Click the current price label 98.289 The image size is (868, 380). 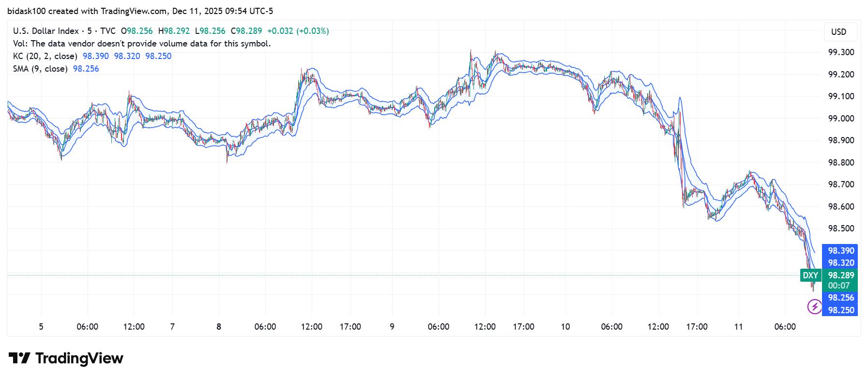(841, 275)
